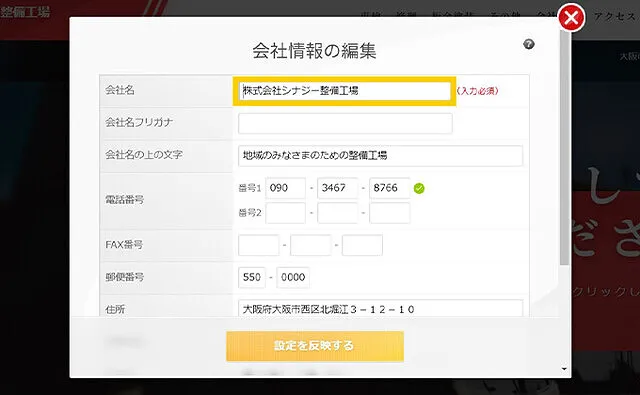
Task: Click the green checkmark beside phone number
Action: tap(419, 188)
